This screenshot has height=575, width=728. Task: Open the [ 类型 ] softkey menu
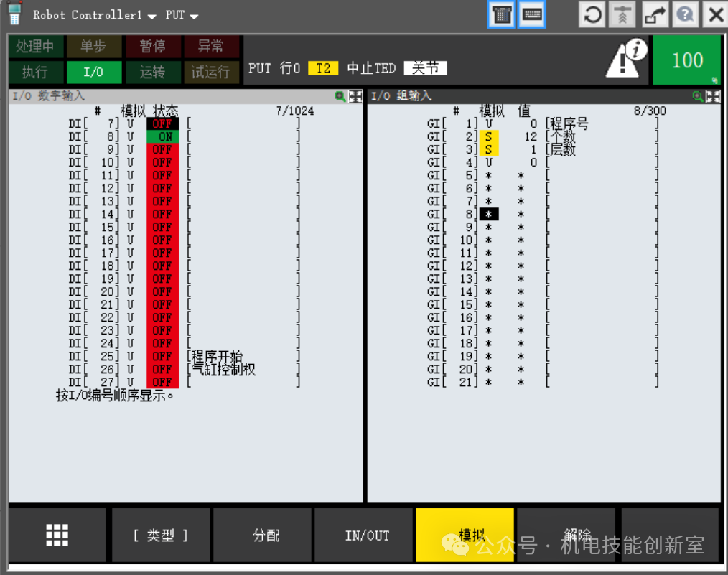161,535
